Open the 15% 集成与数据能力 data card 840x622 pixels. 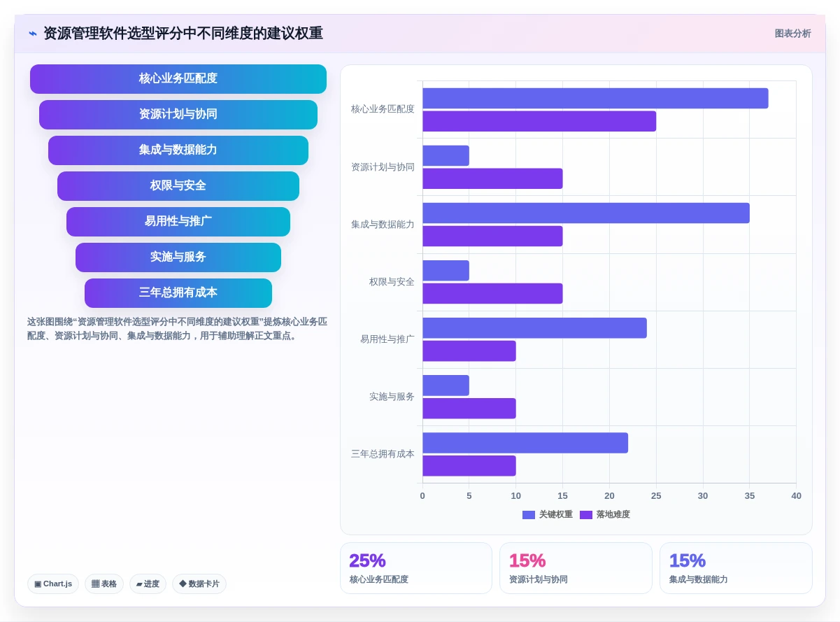736,568
